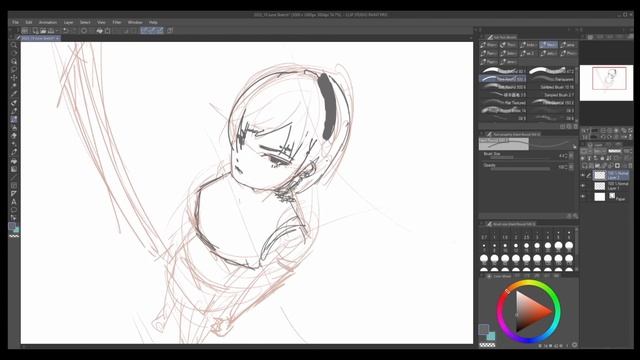This screenshot has width=640, height=360.
Task: Open the Edit menu
Action: click(x=29, y=22)
